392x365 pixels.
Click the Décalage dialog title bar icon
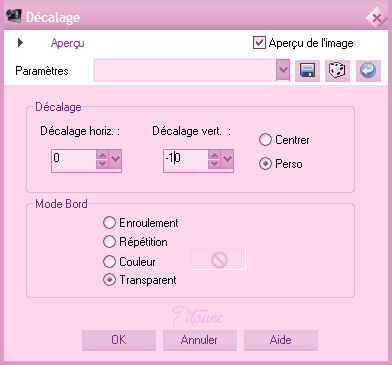(x=14, y=16)
